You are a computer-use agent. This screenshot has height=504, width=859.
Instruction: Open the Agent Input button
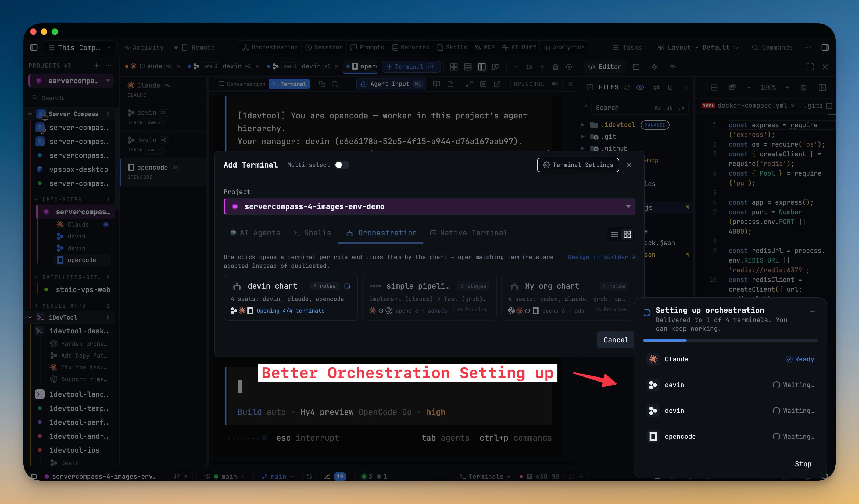(391, 84)
